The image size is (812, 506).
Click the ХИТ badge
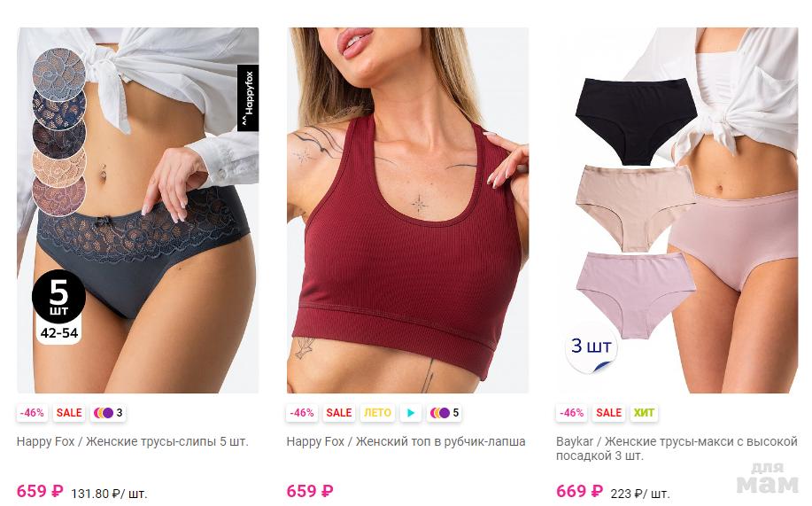644,413
